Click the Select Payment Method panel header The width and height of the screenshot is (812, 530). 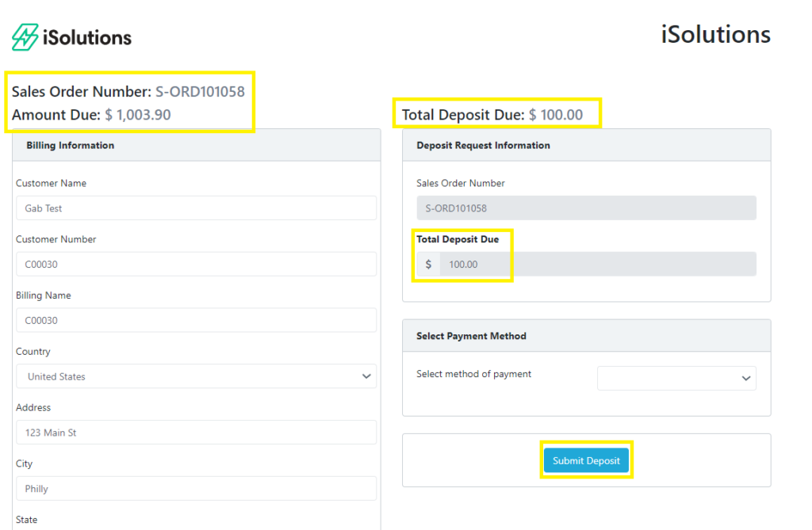coord(586,336)
